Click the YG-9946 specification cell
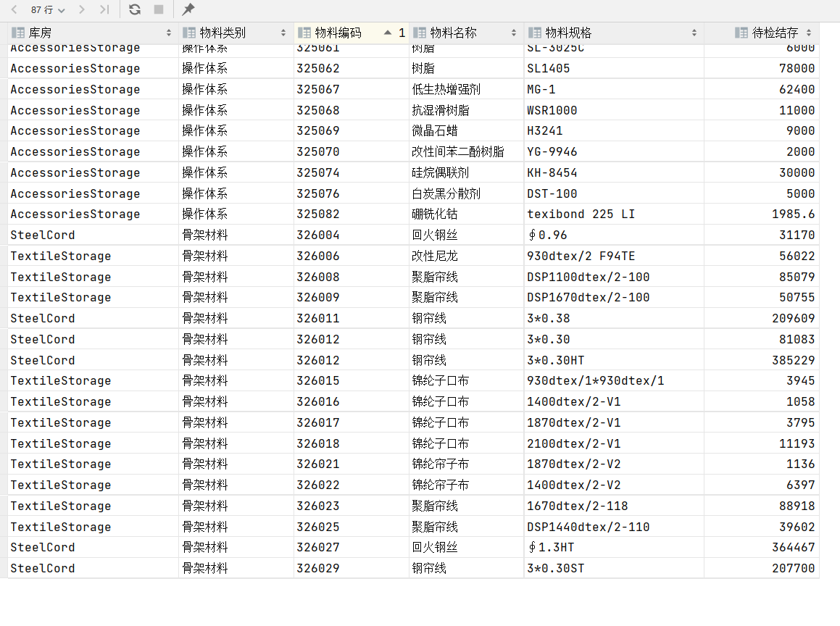This screenshot has height=626, width=840. 614,151
